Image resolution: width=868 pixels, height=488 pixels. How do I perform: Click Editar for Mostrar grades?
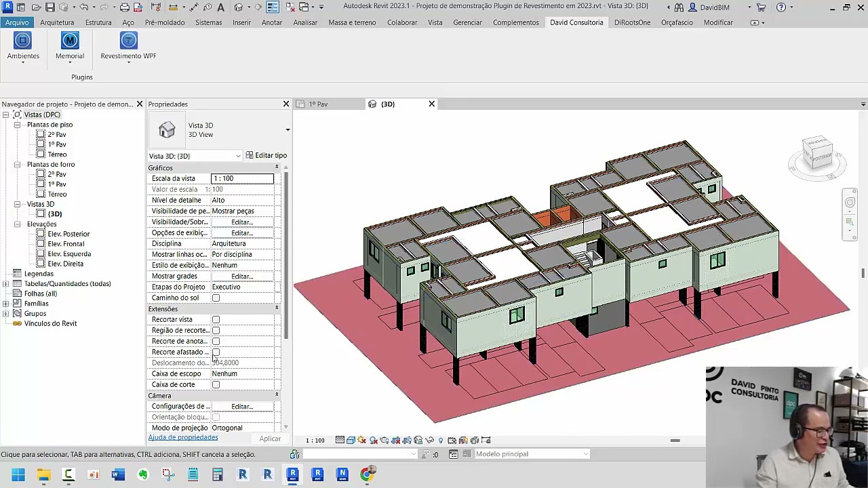click(x=242, y=277)
